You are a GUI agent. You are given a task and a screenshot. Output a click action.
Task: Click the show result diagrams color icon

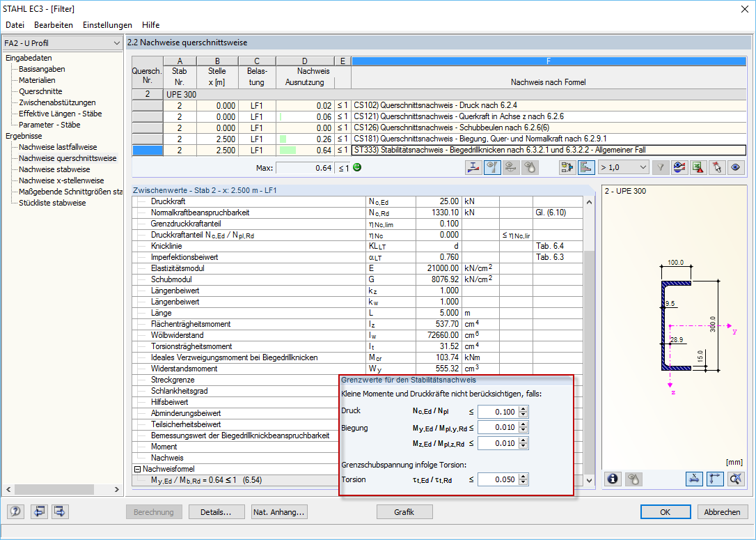tap(679, 167)
